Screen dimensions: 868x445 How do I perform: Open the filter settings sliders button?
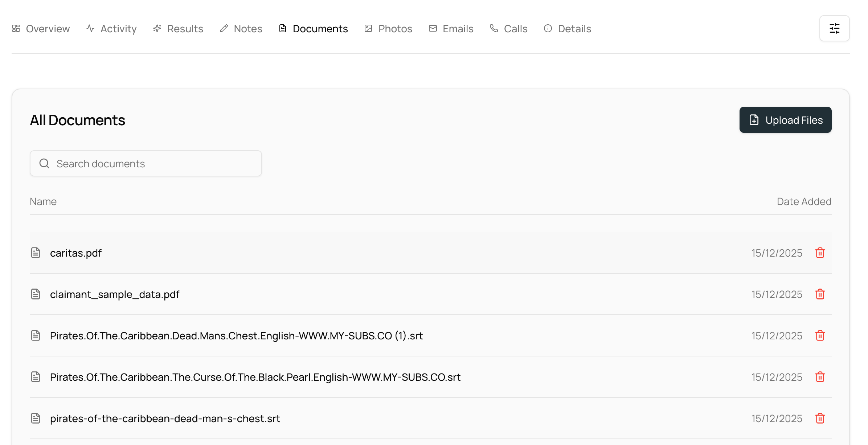click(x=834, y=28)
